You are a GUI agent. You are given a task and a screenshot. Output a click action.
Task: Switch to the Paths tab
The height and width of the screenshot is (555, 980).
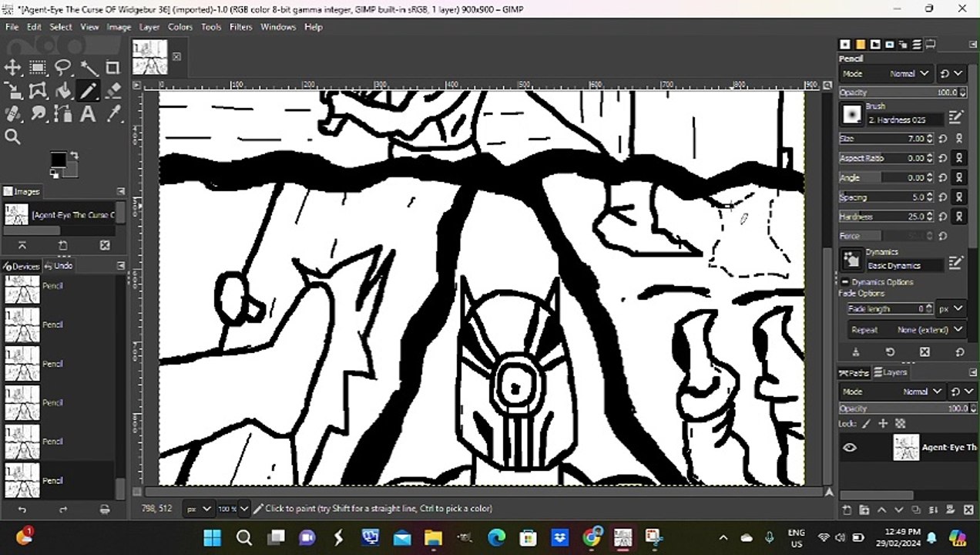pyautogui.click(x=854, y=373)
